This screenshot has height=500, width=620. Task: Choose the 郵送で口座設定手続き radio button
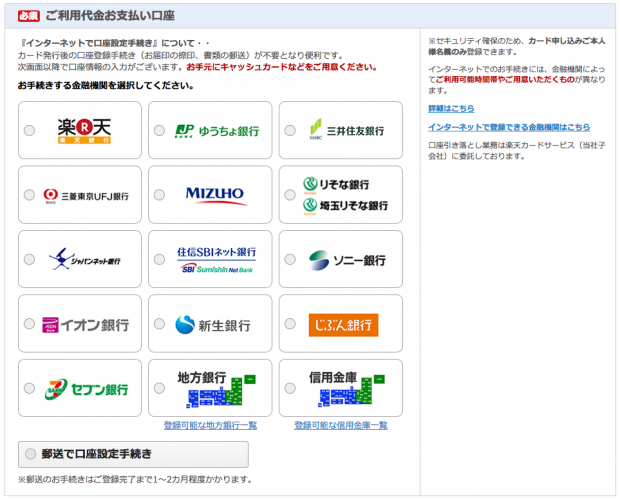click(30, 454)
